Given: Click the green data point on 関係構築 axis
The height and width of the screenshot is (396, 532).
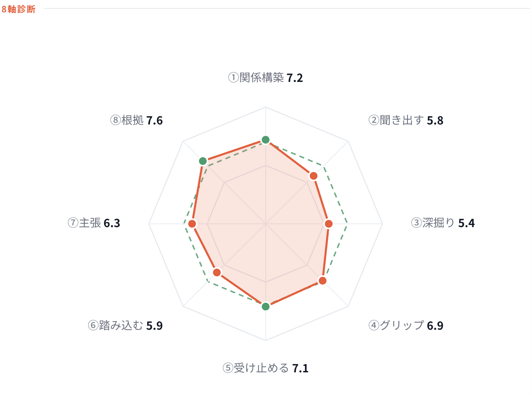Looking at the screenshot, I should tap(266, 140).
